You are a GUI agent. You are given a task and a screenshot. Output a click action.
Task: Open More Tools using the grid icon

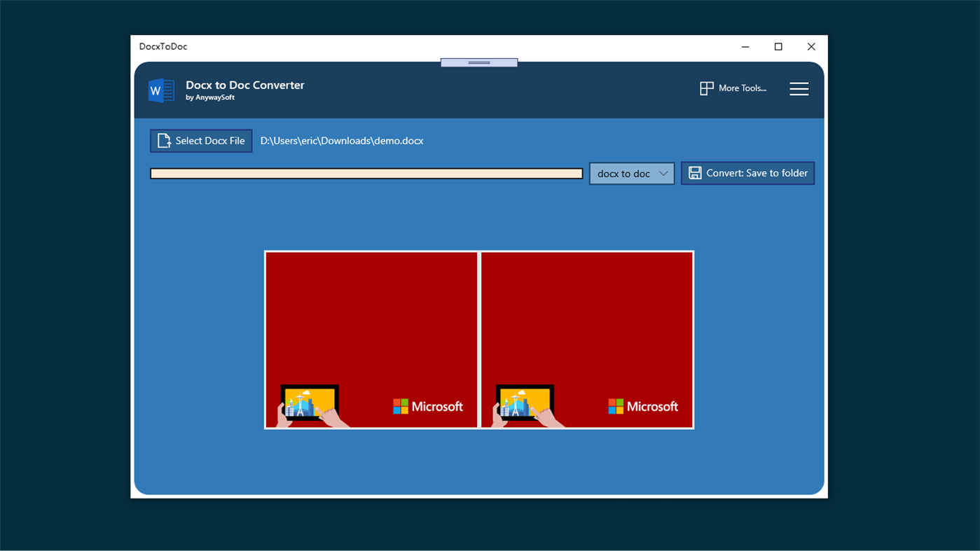(706, 88)
